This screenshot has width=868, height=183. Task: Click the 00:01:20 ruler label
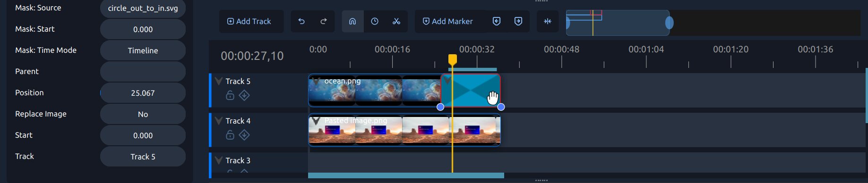(730, 49)
